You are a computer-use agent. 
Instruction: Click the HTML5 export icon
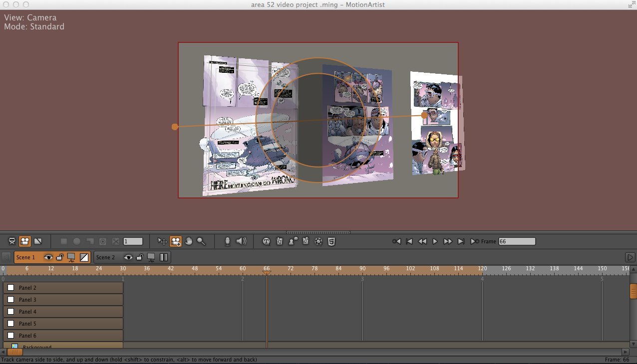331,241
